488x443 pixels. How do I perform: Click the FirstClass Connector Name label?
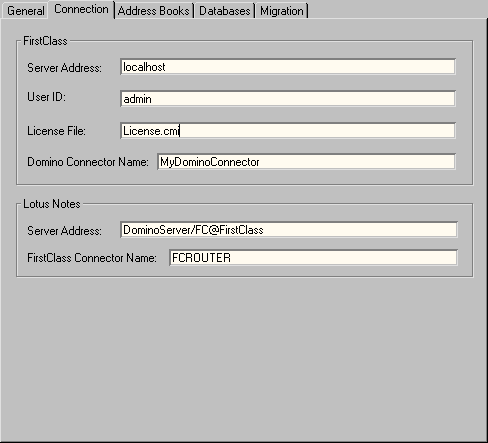coord(92,258)
